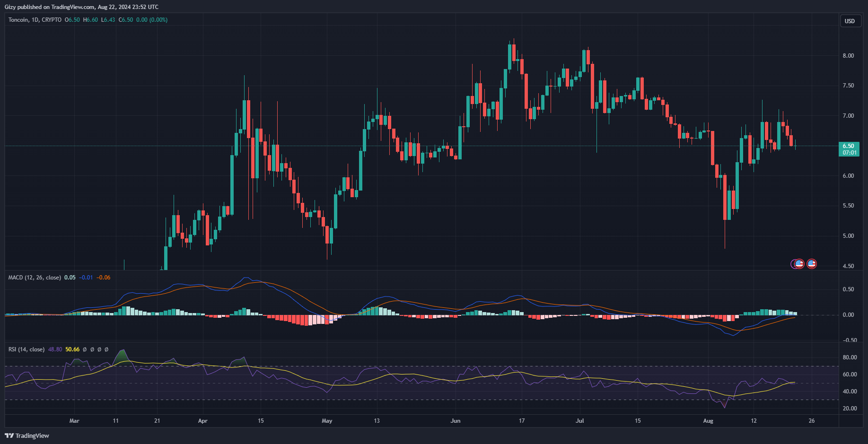The width and height of the screenshot is (868, 444).
Task: Click the 7.00 price axis label
Action: (x=848, y=116)
